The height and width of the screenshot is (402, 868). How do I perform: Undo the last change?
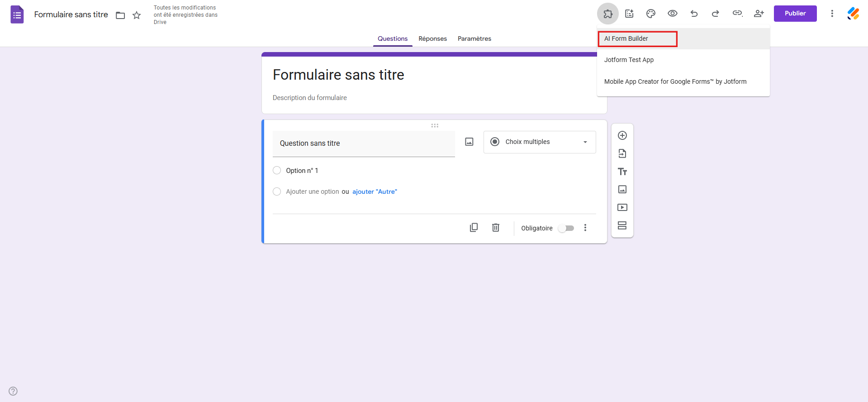pyautogui.click(x=694, y=14)
